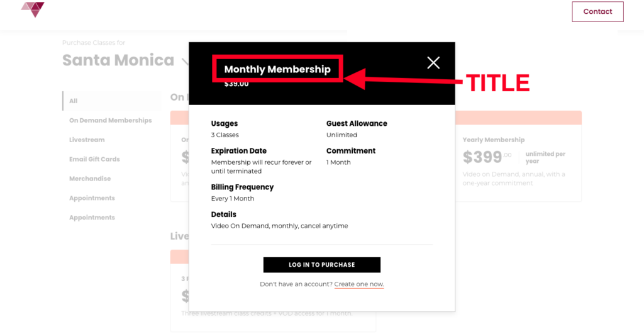Open the second Appointments category
Screen dimensions: 644x334
[92, 218]
